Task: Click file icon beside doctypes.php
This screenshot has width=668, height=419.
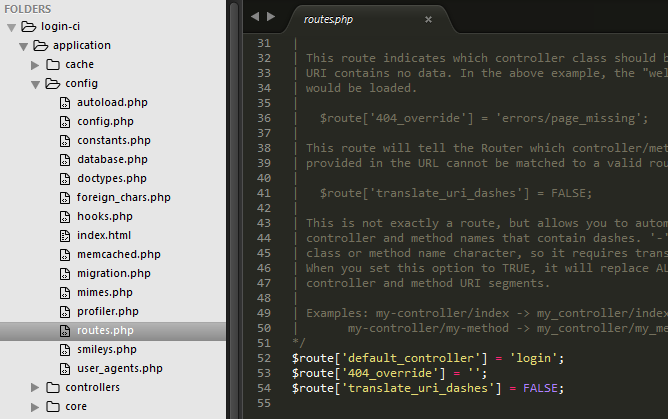Action: (65, 179)
